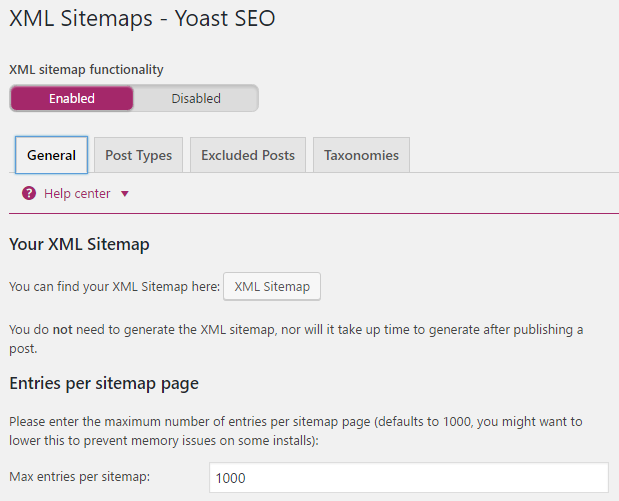The height and width of the screenshot is (501, 619).
Task: Switch to the Post Types tab
Action: point(138,155)
